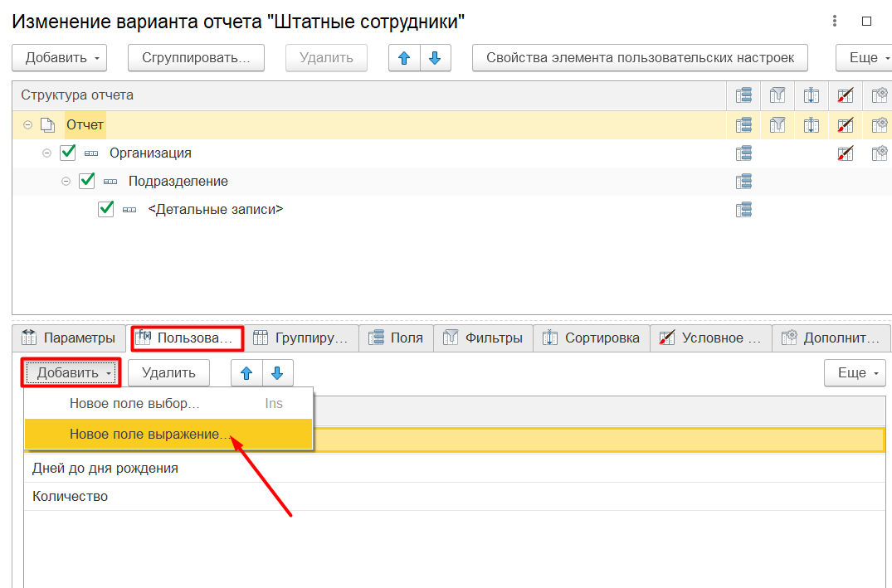This screenshot has height=588, width=892.
Task: Select the Количество field row
Action: (455, 497)
